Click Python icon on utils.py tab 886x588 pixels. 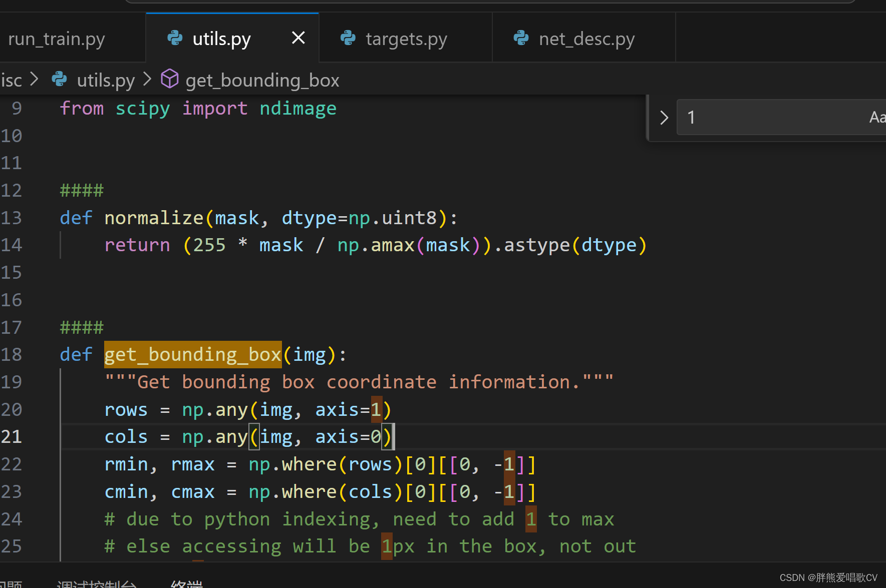pos(175,38)
